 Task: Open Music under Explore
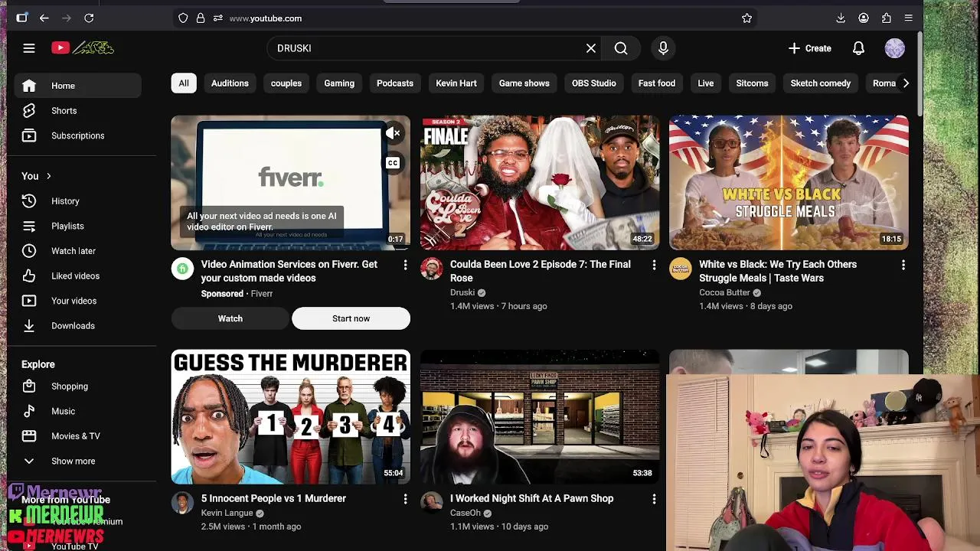(77, 411)
